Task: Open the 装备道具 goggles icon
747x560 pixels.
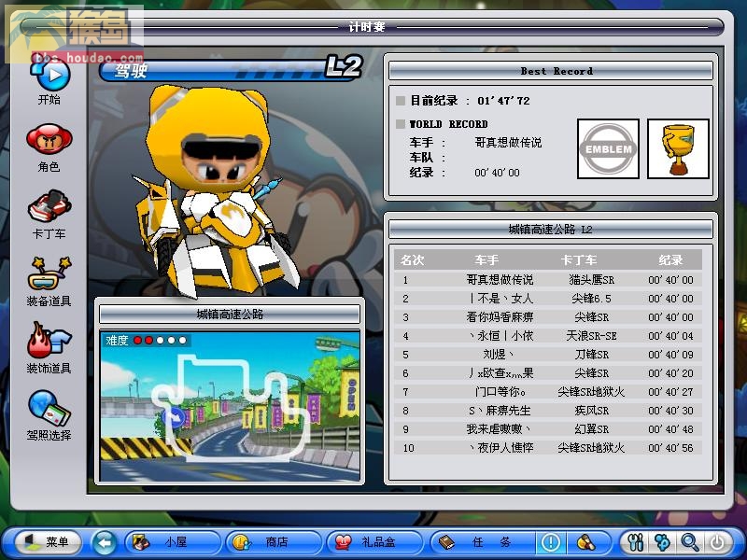Action: tap(49, 273)
